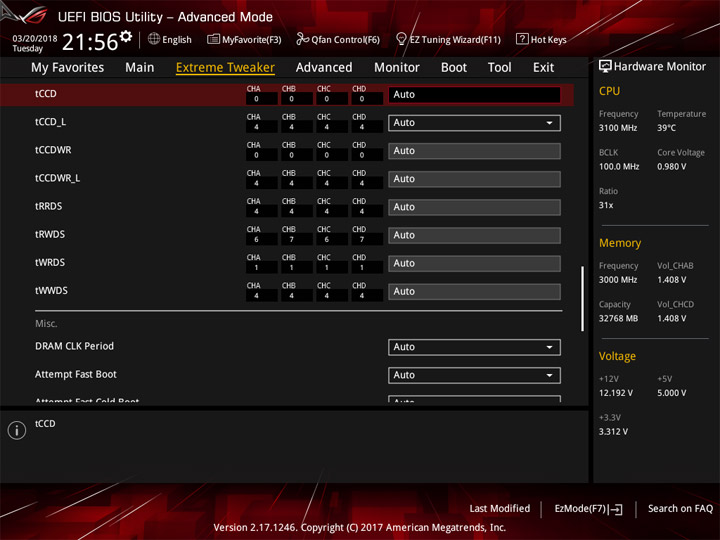Open the Tool tab
Image resolution: width=720 pixels, height=540 pixels.
click(x=500, y=68)
